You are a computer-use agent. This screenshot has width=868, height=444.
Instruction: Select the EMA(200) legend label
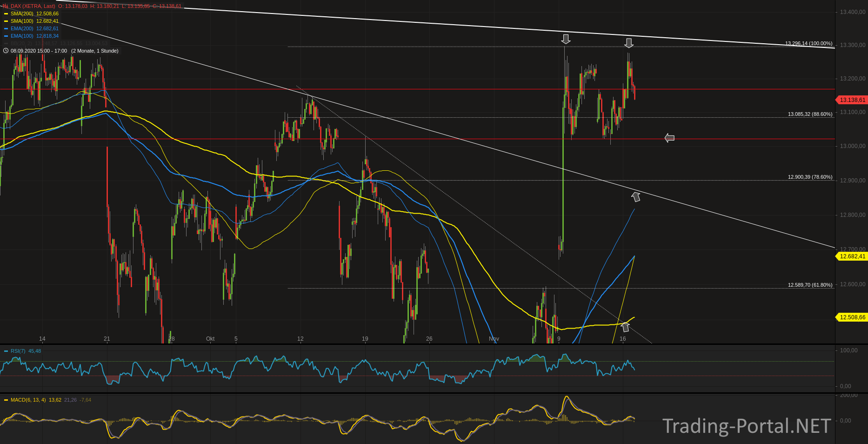pyautogui.click(x=22, y=28)
